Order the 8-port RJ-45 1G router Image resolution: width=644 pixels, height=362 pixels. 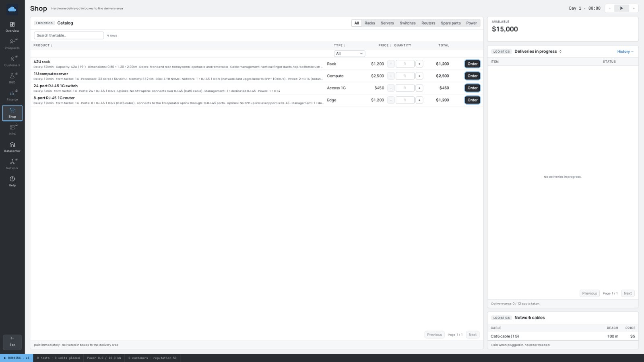coord(473,100)
